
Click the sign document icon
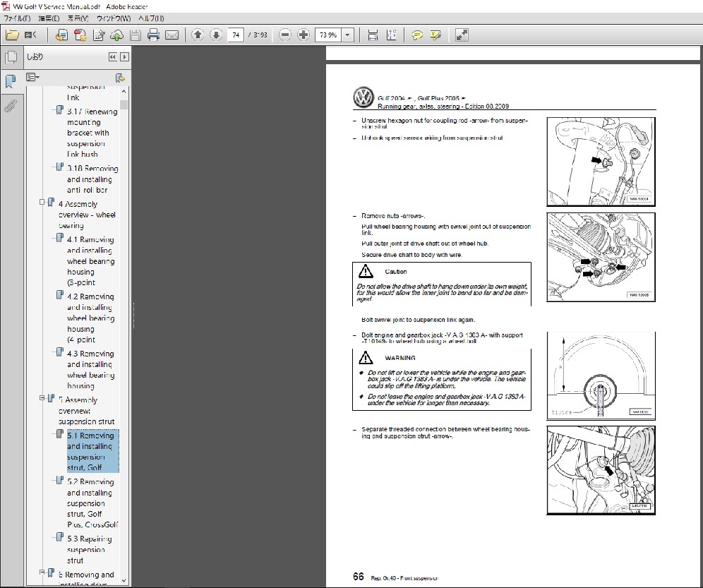pos(99,35)
